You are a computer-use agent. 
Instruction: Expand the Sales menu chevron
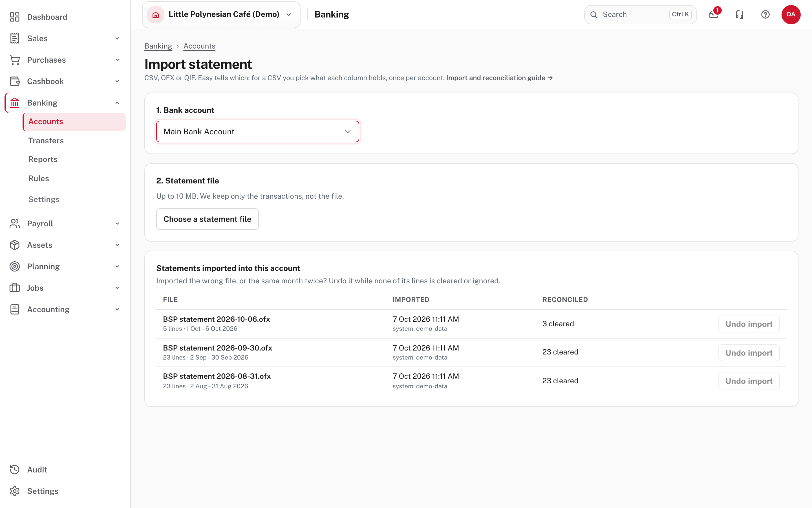pyautogui.click(x=117, y=38)
